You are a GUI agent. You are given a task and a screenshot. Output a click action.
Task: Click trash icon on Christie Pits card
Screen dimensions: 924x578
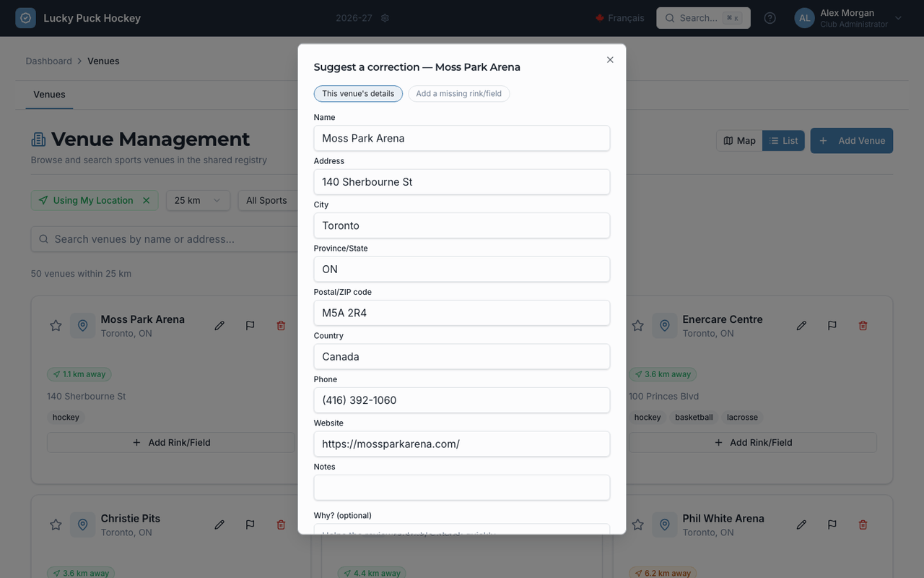click(x=281, y=525)
